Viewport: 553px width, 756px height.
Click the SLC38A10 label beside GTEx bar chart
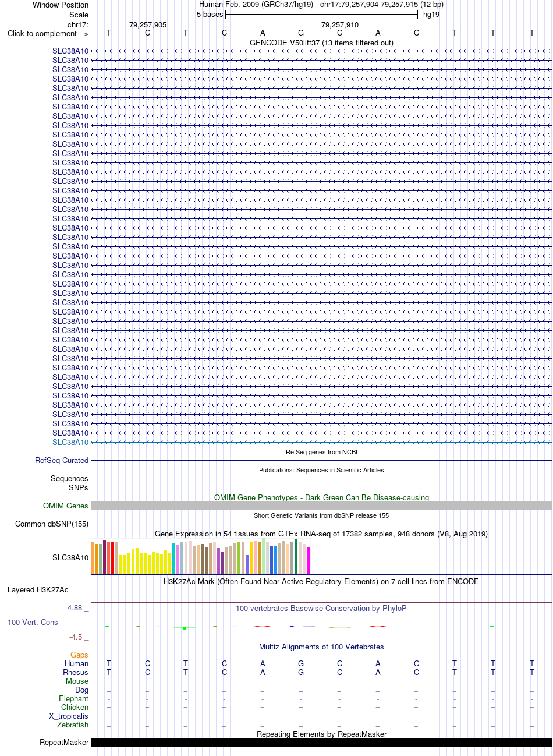pyautogui.click(x=70, y=557)
